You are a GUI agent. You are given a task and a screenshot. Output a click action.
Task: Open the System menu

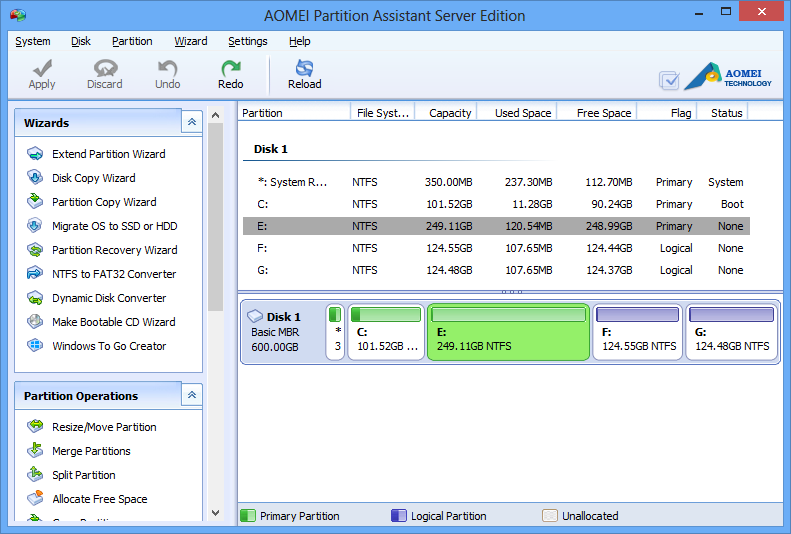pyautogui.click(x=33, y=41)
